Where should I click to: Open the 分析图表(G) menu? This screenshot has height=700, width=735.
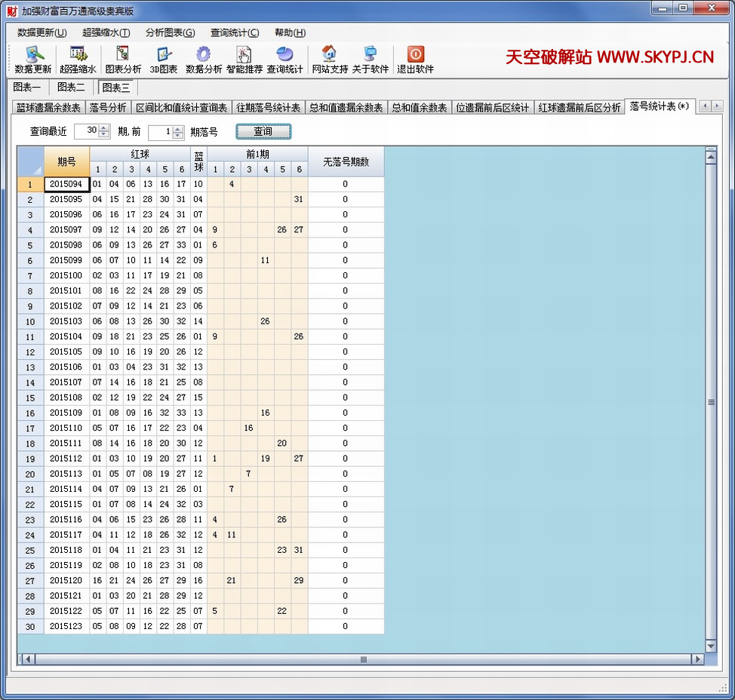coord(170,32)
